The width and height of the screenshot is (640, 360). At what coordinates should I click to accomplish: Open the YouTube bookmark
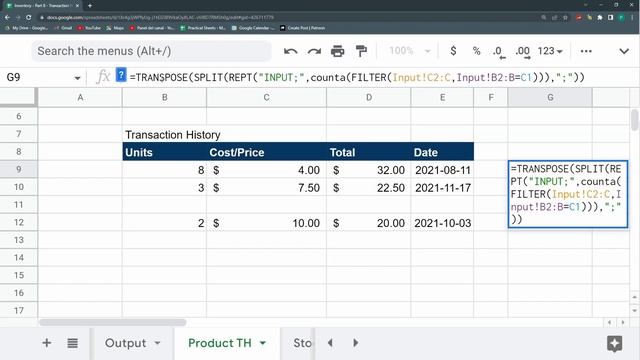89,28
